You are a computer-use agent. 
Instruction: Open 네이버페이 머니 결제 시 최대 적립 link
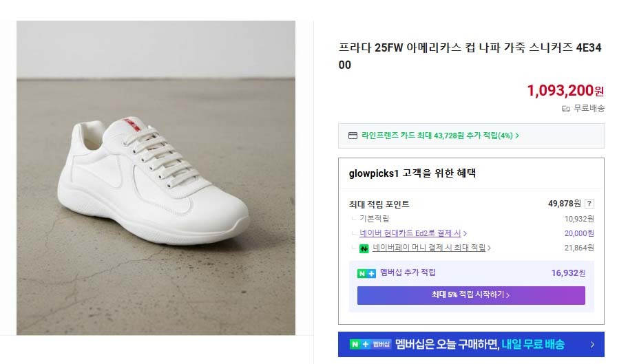pos(431,248)
